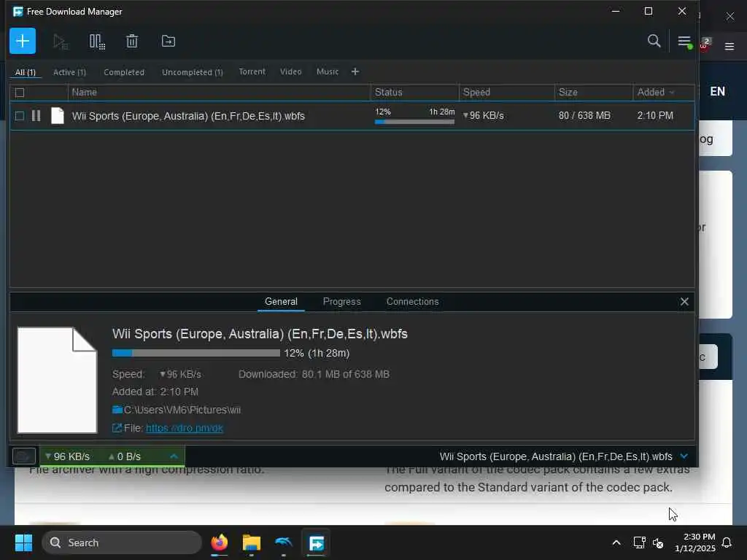This screenshot has width=747, height=560.
Task: Open Firefox from the taskbar
Action: point(219,542)
